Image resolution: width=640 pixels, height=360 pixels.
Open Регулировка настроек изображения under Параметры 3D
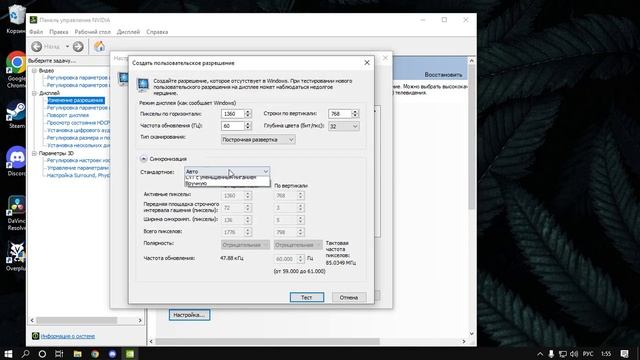(78, 160)
